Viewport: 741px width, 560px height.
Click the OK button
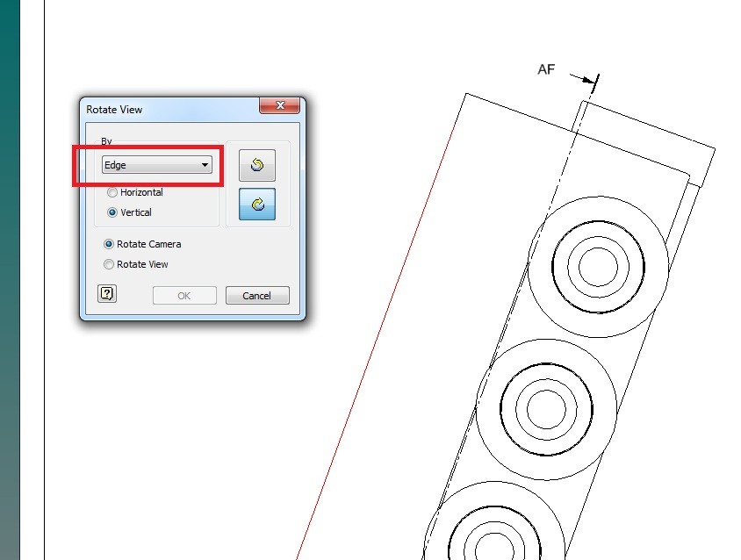pyautogui.click(x=184, y=296)
